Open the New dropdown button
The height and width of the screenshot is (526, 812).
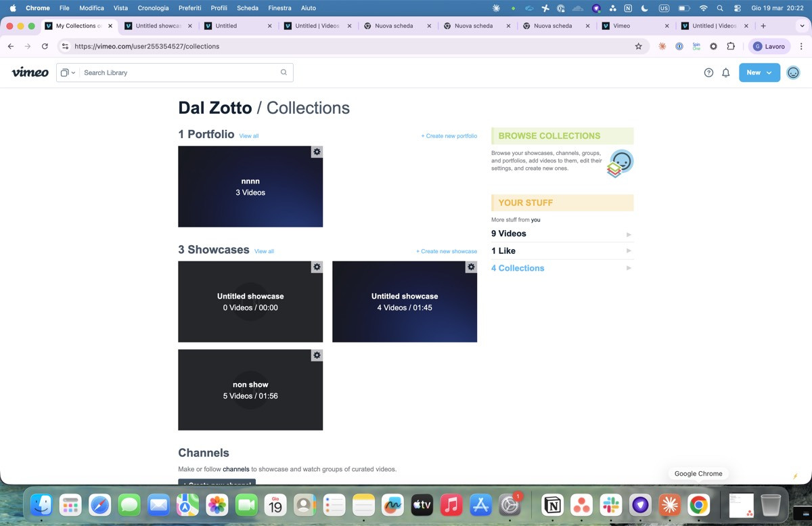coord(759,72)
